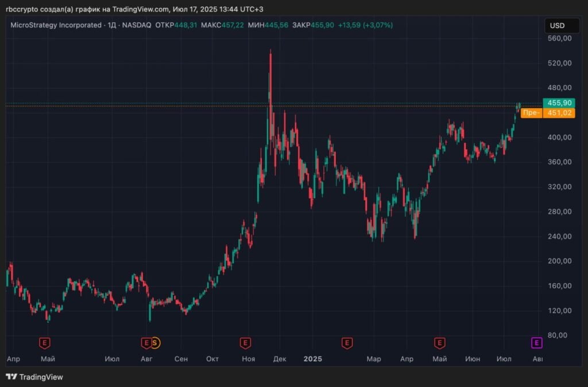Click the 240,00 price axis label

(x=559, y=236)
